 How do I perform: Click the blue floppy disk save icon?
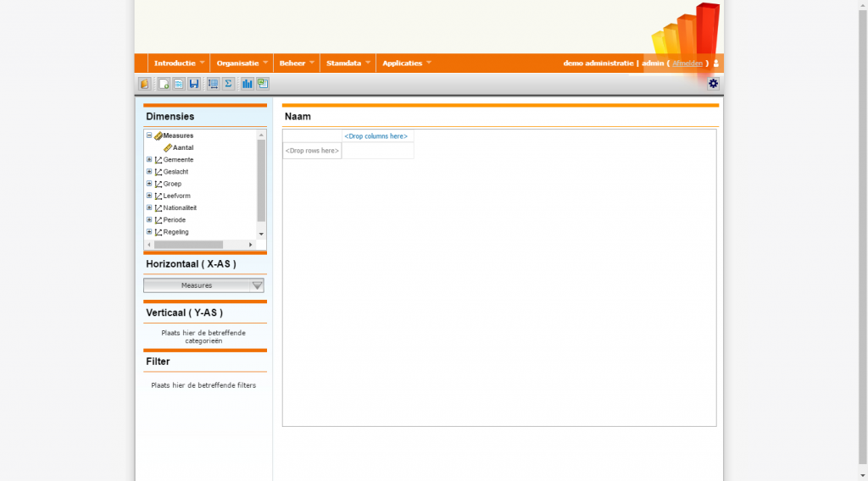pos(194,84)
